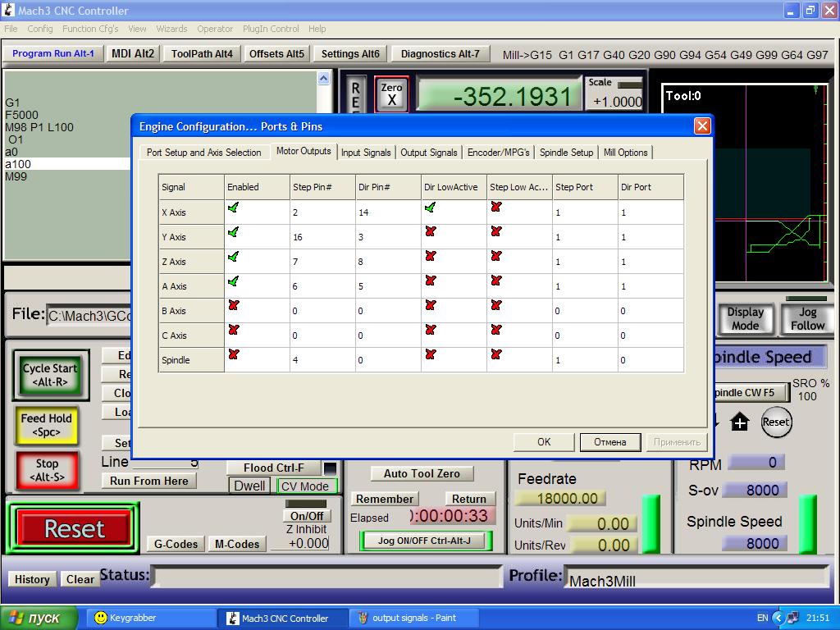Click the Spindle Speed 8000 field
The width and height of the screenshot is (840, 630).
tap(756, 544)
